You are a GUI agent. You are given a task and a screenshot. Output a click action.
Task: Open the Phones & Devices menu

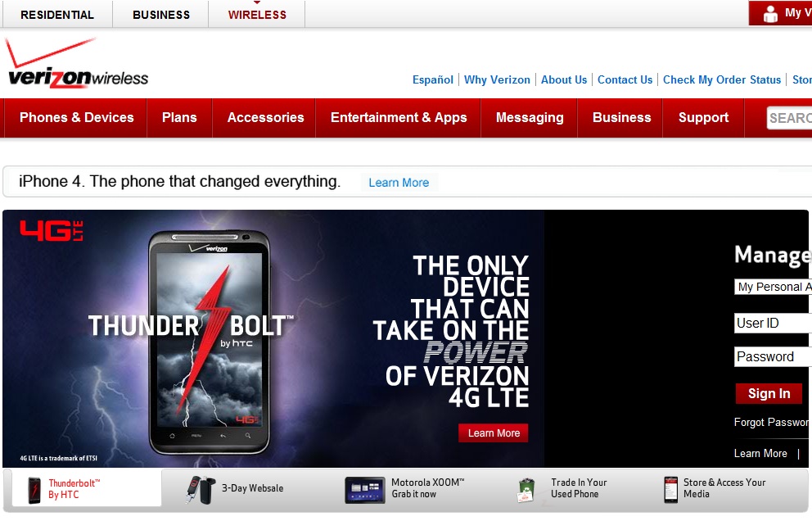pyautogui.click(x=76, y=118)
